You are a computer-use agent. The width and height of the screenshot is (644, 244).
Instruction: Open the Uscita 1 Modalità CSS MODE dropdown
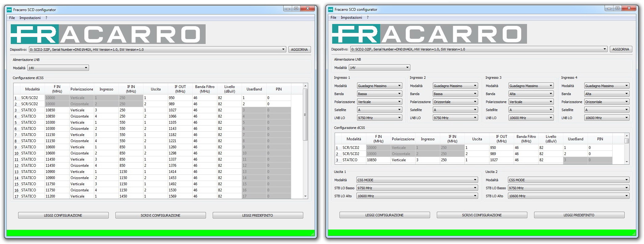(x=417, y=180)
